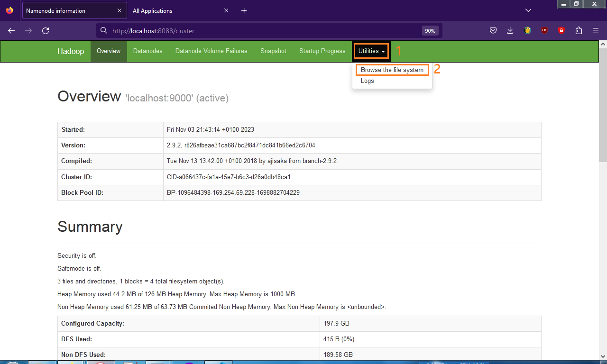
Task: Select the BP-1096484398 block pool value
Action: click(233, 193)
